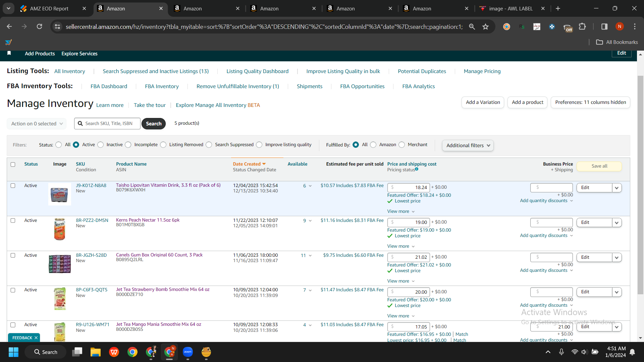
Task: Click the Seller Central bookmark flag icon
Action: [x=9, y=53]
